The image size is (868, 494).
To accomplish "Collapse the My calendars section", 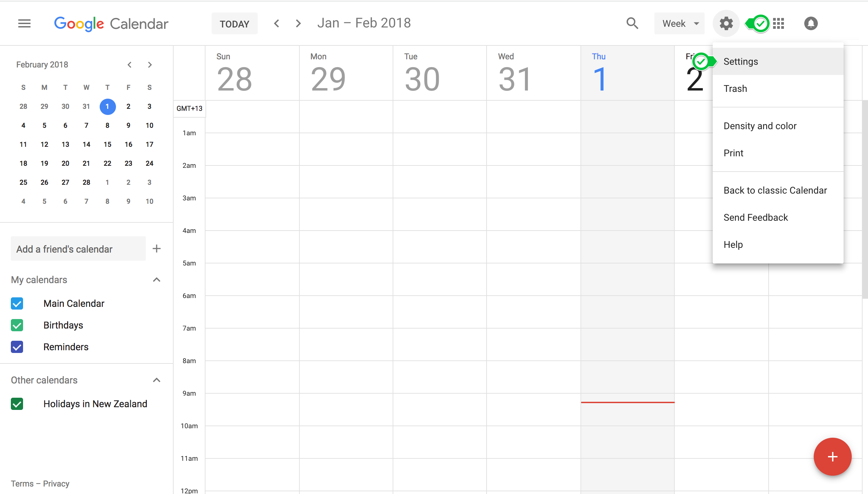I will click(x=156, y=280).
